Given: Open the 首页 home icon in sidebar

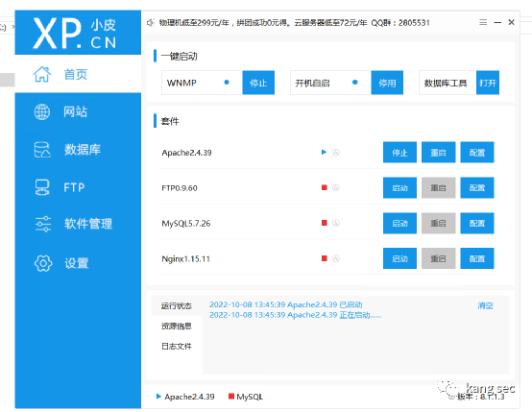Looking at the screenshot, I should coord(42,74).
